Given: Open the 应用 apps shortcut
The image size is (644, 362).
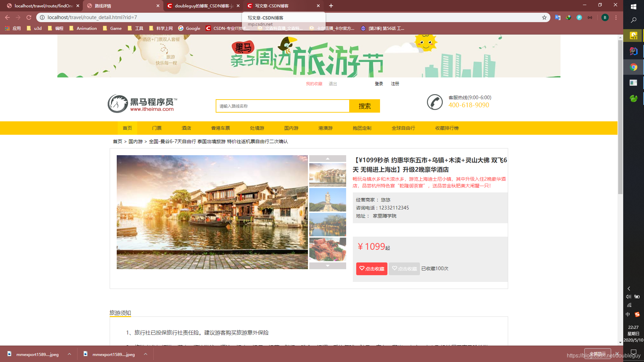Looking at the screenshot, I should (x=13, y=28).
